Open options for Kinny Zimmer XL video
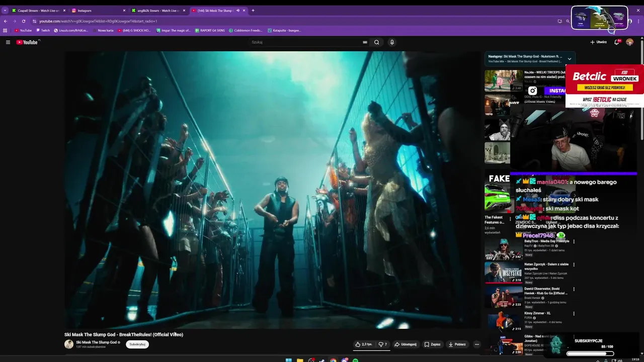 pos(574,314)
